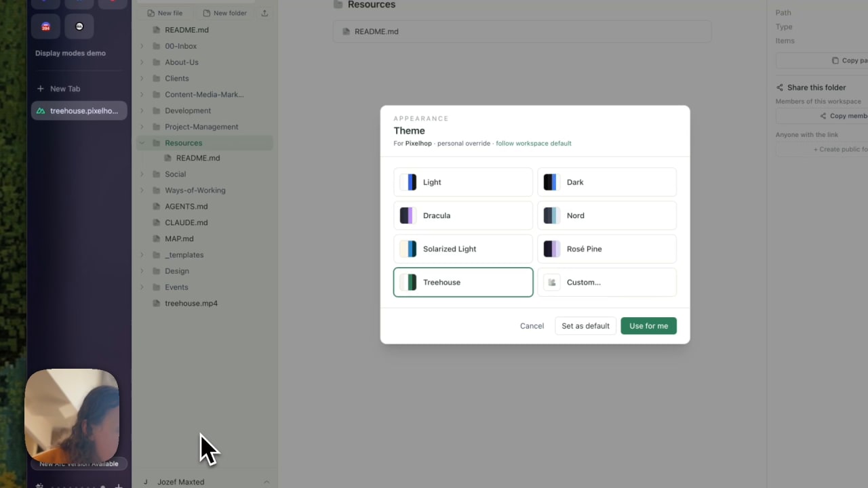
Task: Select the Light theme swatch icon
Action: pyautogui.click(x=408, y=182)
